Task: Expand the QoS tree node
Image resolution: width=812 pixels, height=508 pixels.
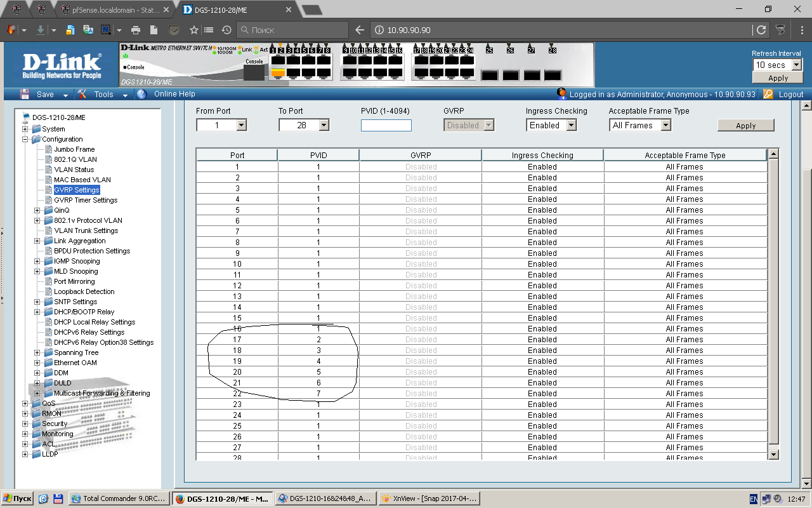Action: [x=25, y=403]
